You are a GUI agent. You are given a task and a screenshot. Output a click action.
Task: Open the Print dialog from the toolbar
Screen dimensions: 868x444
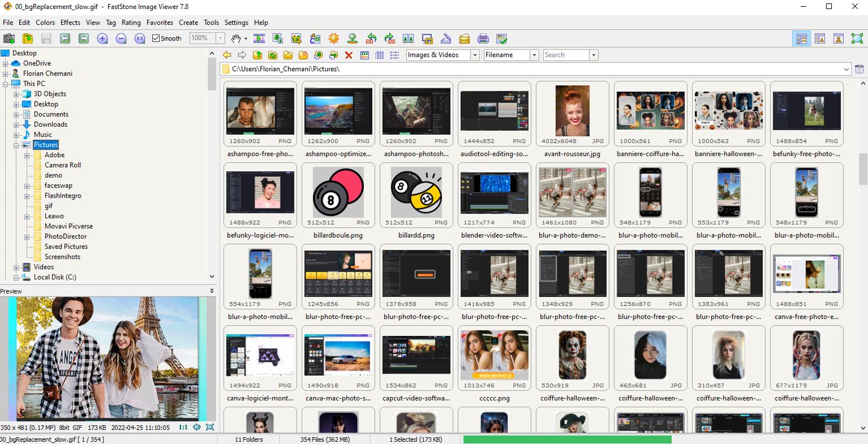[x=483, y=38]
